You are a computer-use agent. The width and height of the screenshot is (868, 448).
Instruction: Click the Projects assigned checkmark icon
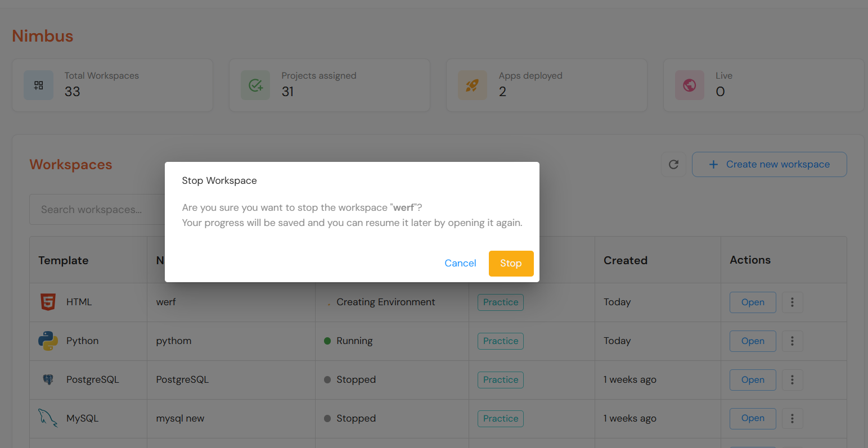tap(255, 85)
